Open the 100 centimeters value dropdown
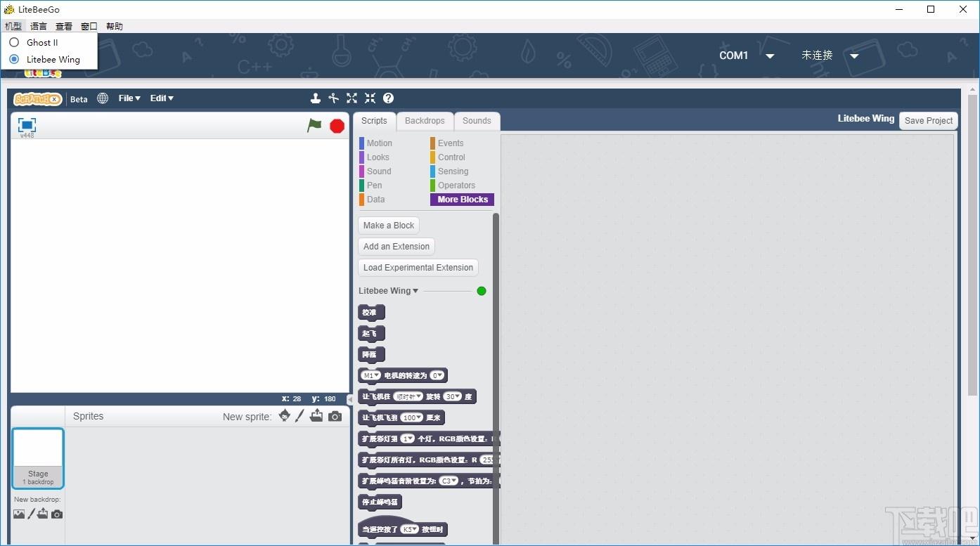 412,417
